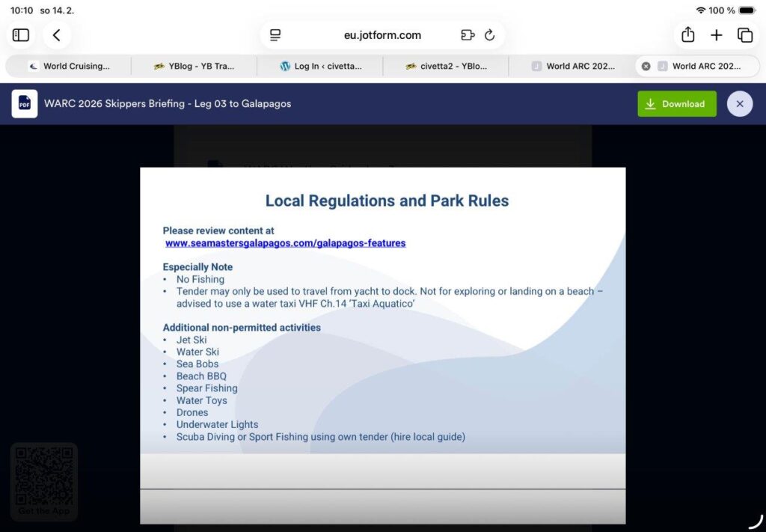Open the seamastersgalapagos.com galapagos-features link
The height and width of the screenshot is (532, 766).
285,243
